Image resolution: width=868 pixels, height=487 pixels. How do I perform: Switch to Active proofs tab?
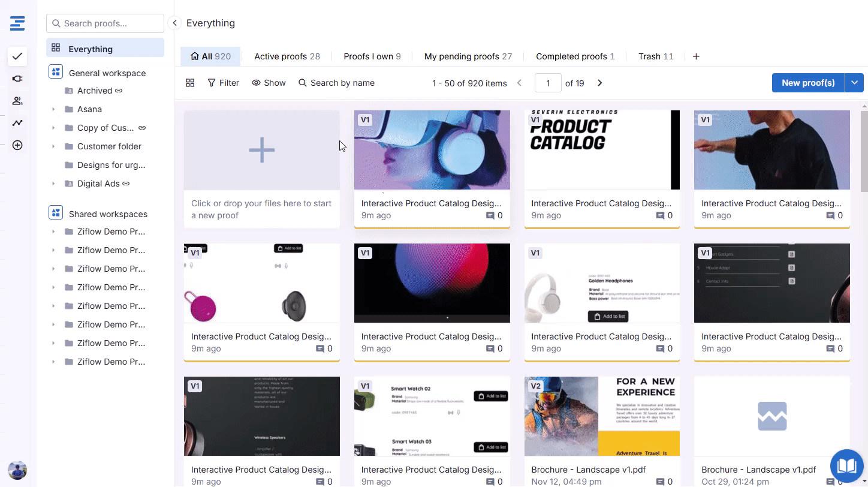pos(287,56)
